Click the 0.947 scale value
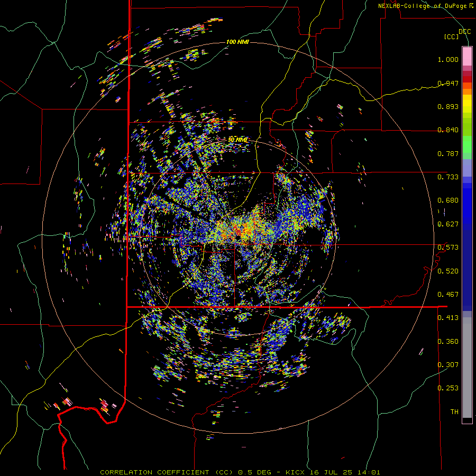 pos(448,83)
